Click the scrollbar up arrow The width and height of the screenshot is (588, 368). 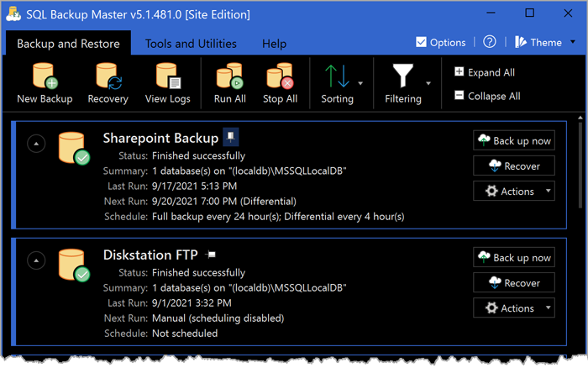point(580,118)
